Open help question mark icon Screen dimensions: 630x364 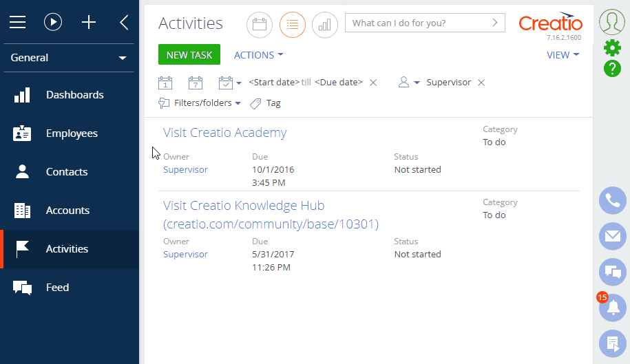612,69
